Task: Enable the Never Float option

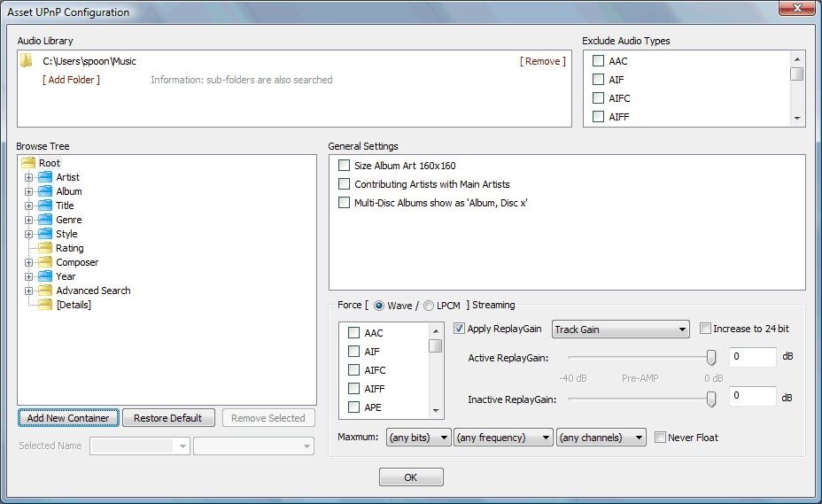Action: [661, 437]
